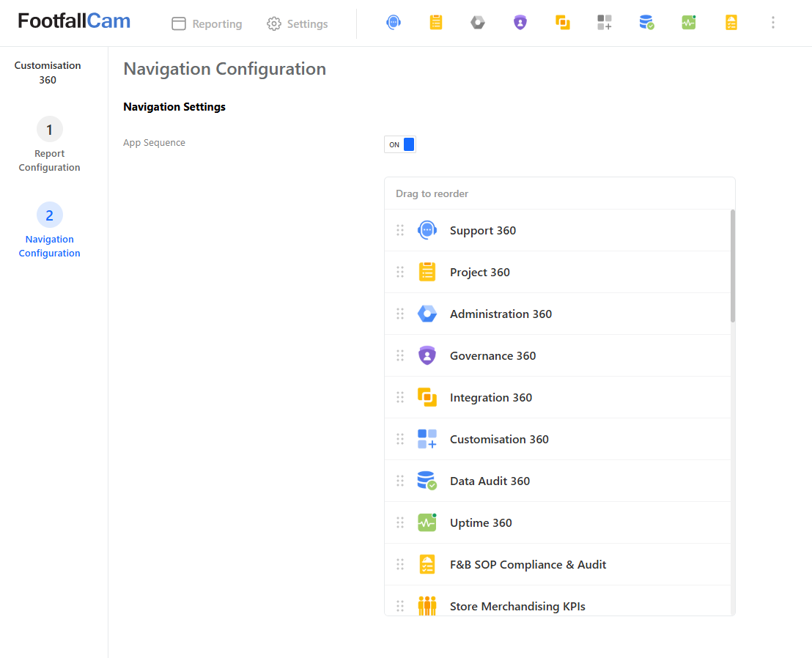
Task: Open Governance 360 shield icon in top bar
Action: coord(520,22)
